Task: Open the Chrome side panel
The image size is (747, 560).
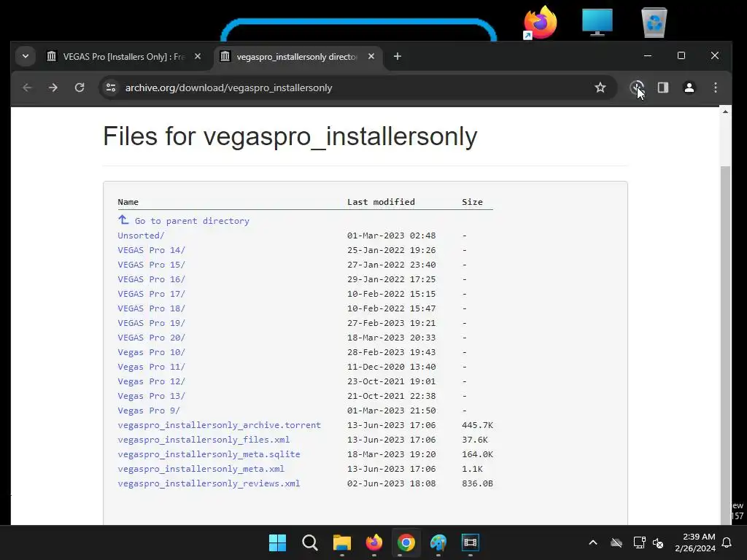Action: (x=662, y=87)
